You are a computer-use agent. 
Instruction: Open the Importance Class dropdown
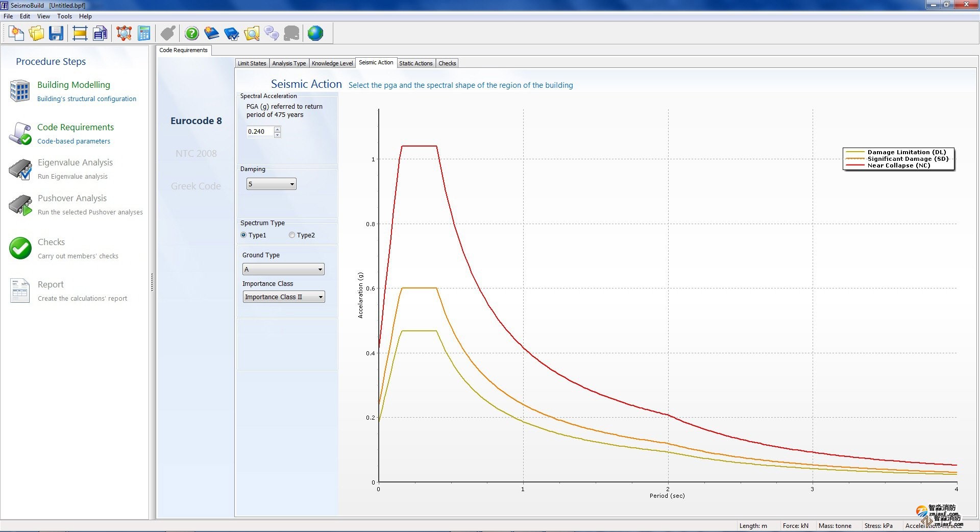point(284,297)
